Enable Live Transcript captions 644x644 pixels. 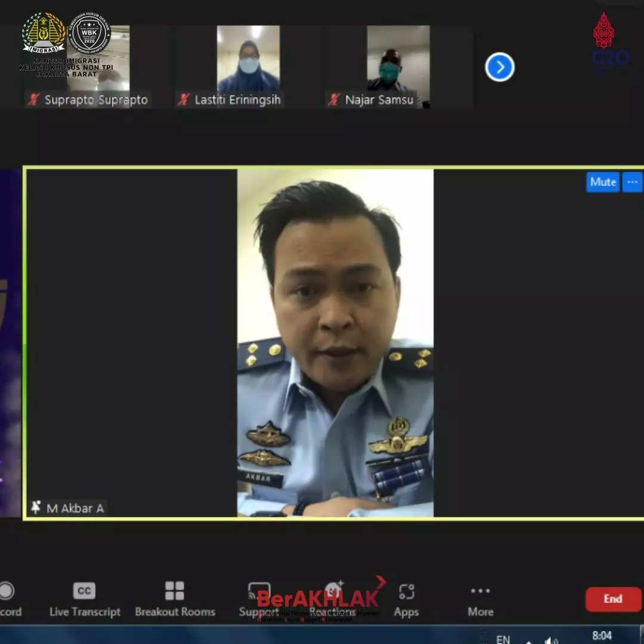85,599
